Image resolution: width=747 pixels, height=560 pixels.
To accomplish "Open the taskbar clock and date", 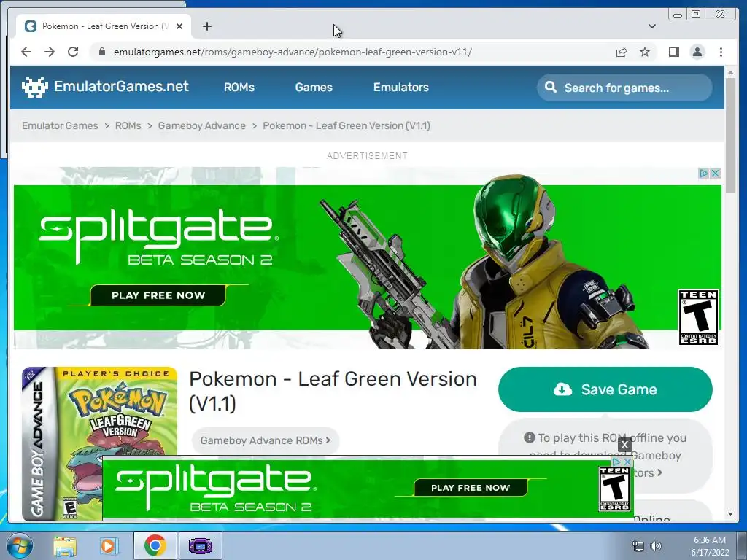I will pyautogui.click(x=710, y=545).
